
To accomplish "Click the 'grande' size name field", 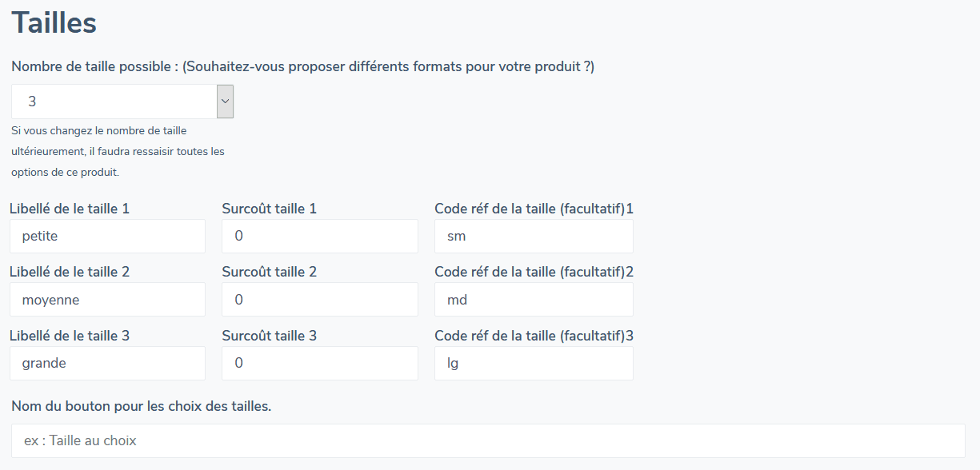I will (x=107, y=362).
